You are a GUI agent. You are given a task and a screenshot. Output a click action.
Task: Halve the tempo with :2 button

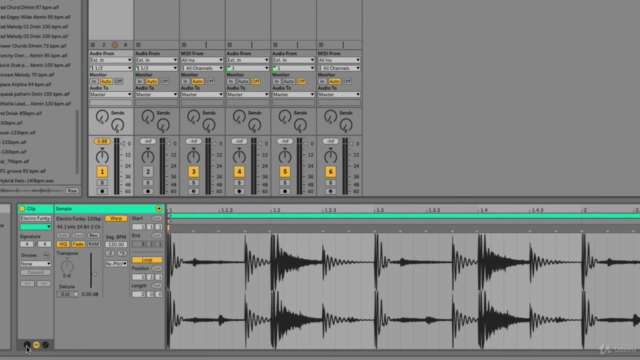[110, 253]
